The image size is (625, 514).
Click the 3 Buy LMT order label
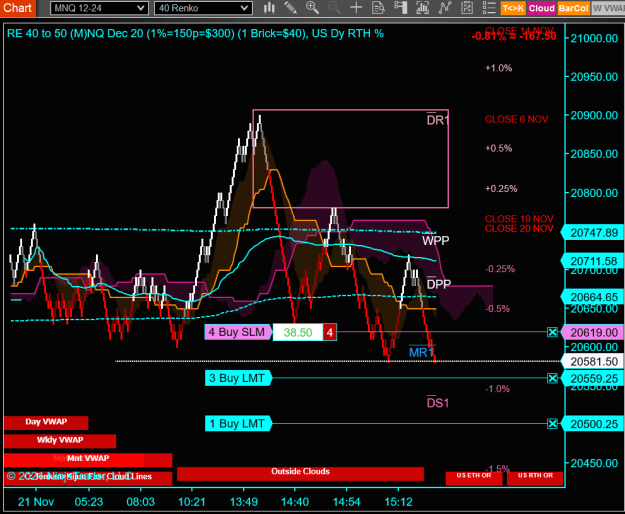click(x=238, y=378)
